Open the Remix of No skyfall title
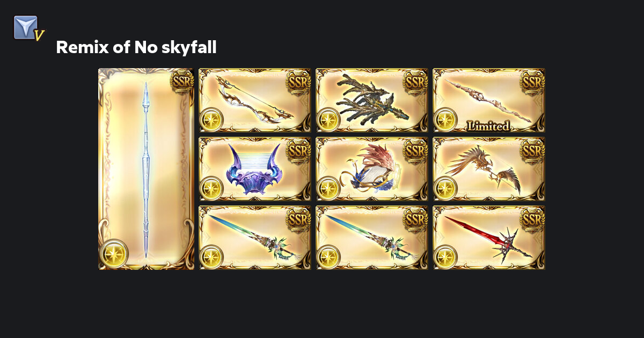 136,48
